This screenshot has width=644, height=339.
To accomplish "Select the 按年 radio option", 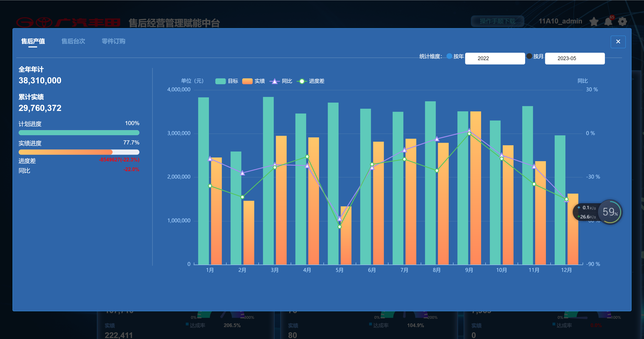I will click(449, 56).
